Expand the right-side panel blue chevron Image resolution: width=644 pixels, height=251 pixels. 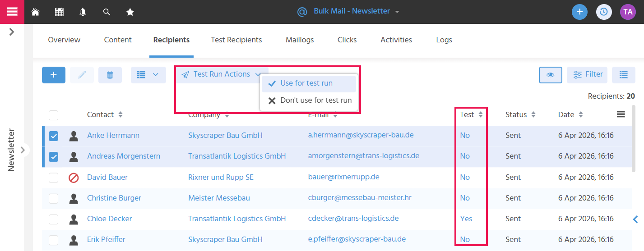(x=635, y=219)
